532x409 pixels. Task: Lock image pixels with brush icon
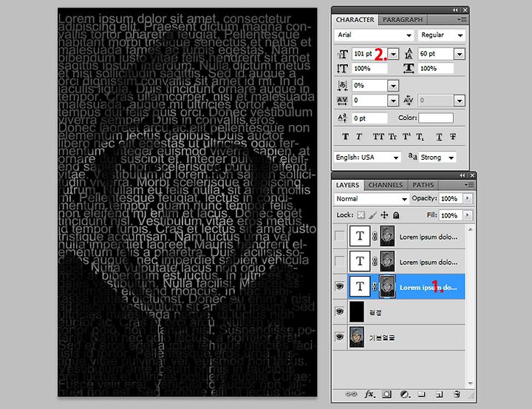click(x=372, y=215)
